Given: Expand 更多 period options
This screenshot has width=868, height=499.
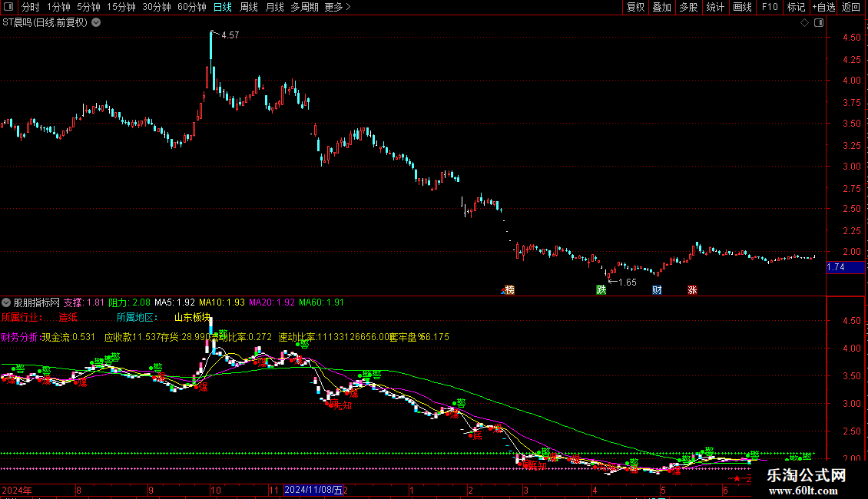Looking at the screenshot, I should click(337, 7).
